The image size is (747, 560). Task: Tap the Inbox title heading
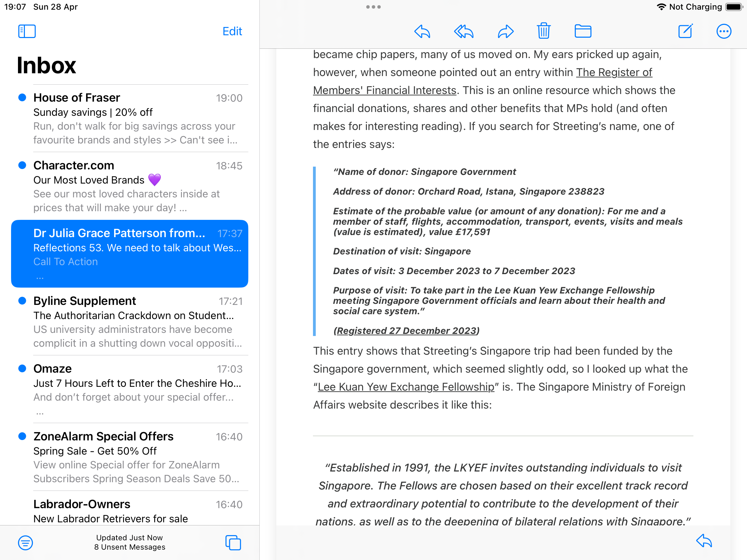pyautogui.click(x=46, y=65)
